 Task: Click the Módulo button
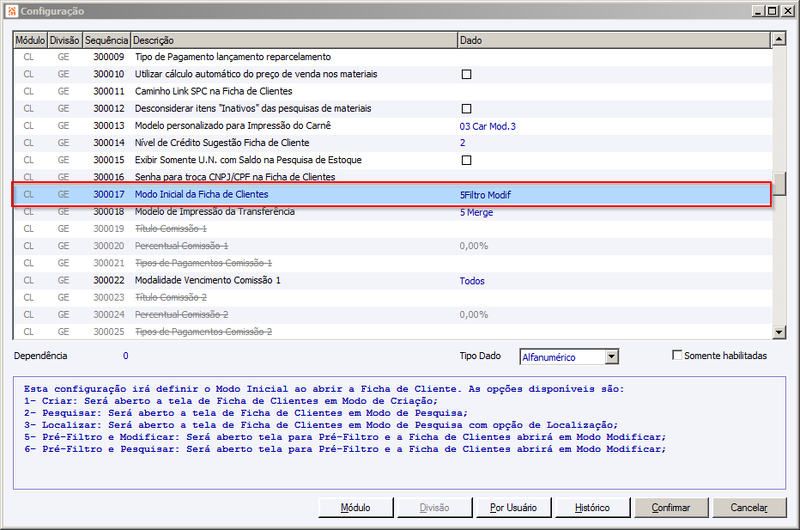(x=356, y=508)
